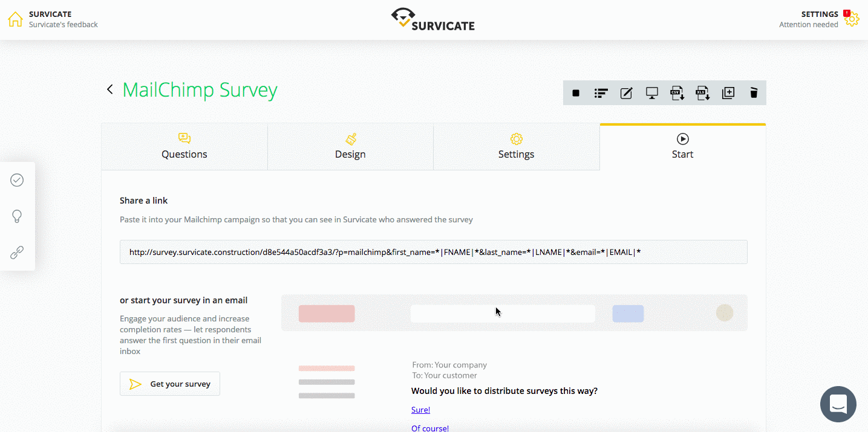
Task: Click 'Would you like to distribute surveys this way?'
Action: click(x=504, y=391)
